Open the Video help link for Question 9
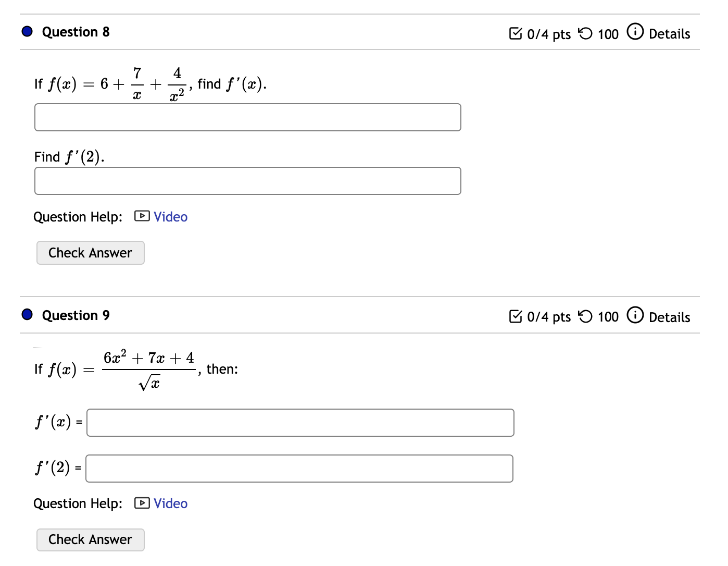 coord(170,503)
